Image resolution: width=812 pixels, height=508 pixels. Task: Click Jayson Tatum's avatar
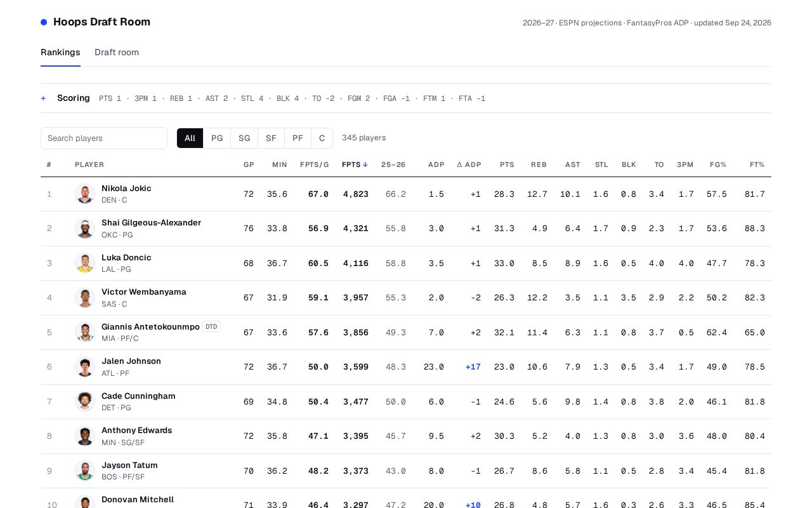tap(85, 471)
